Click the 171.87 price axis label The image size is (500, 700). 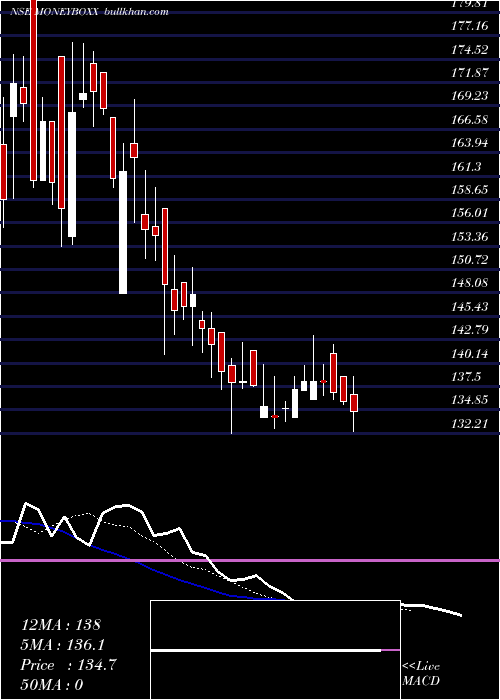(470, 73)
